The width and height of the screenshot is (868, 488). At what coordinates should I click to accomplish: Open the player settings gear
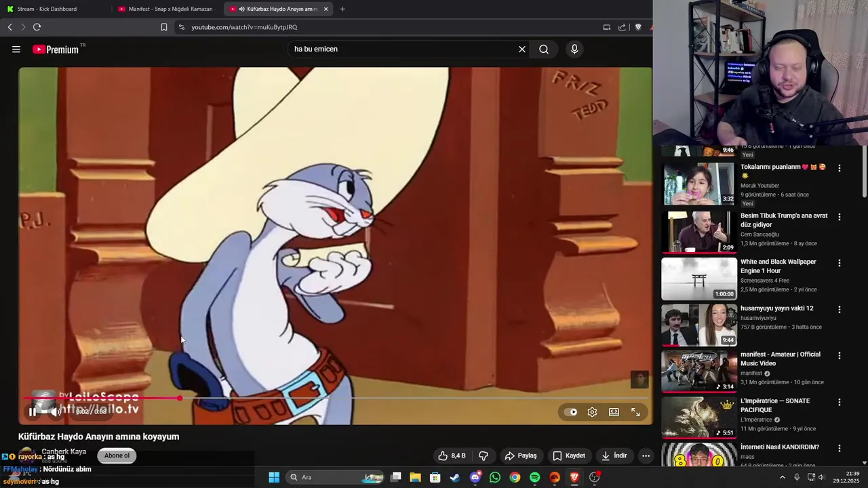592,412
